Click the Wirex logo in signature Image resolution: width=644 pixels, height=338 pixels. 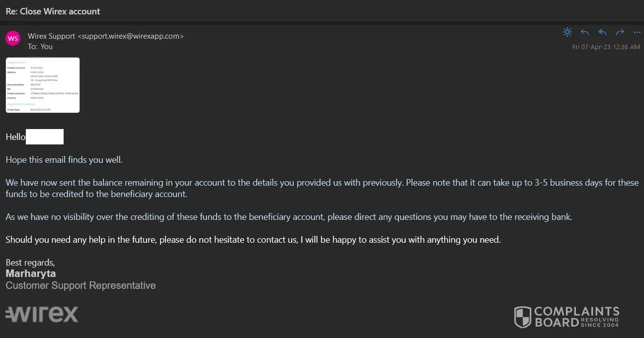tap(42, 314)
